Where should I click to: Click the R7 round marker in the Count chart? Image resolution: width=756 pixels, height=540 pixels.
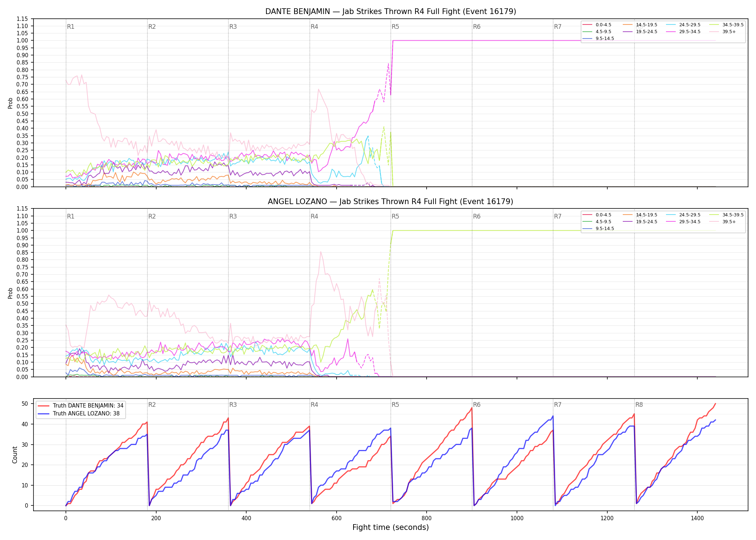pyautogui.click(x=558, y=405)
